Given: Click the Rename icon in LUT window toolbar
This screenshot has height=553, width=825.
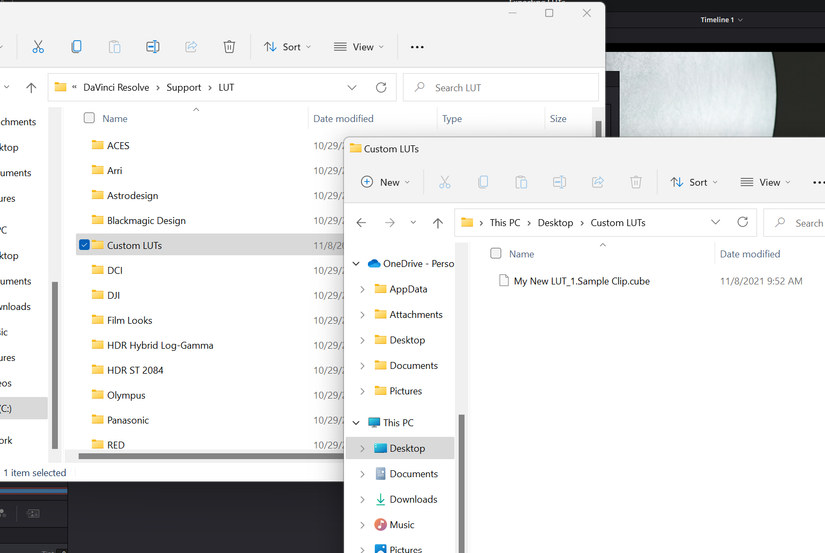Looking at the screenshot, I should click(x=153, y=47).
